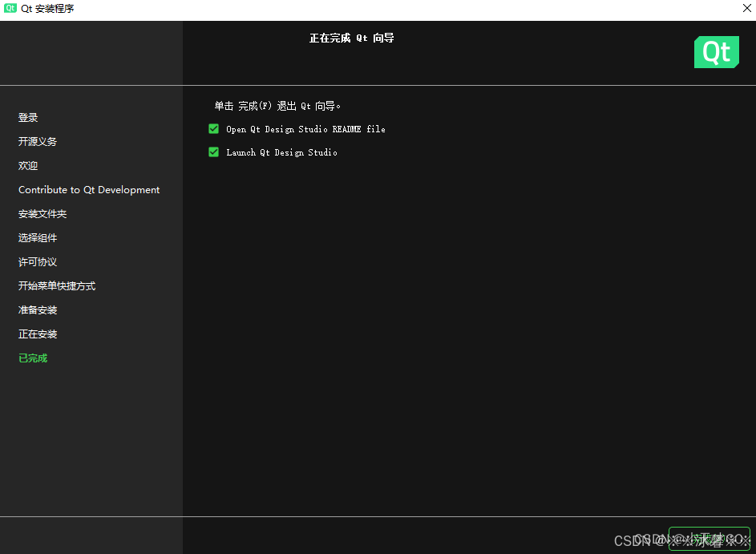Image resolution: width=756 pixels, height=554 pixels.
Task: Select 开源义务 step in the sidebar
Action: (38, 141)
